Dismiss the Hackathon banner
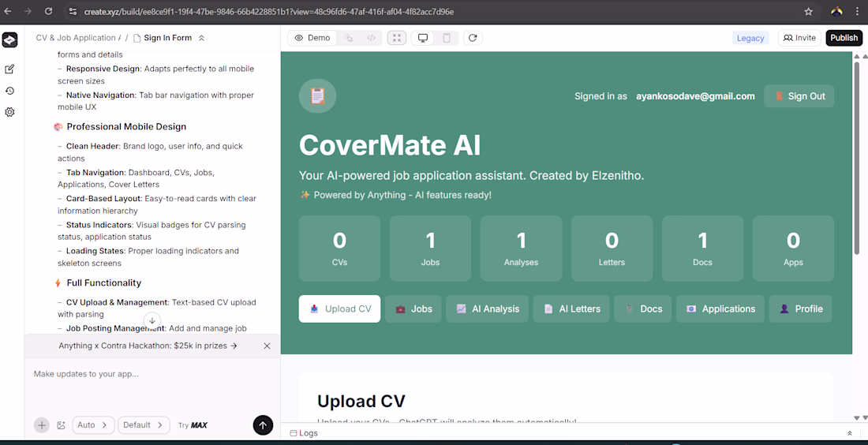 click(267, 346)
